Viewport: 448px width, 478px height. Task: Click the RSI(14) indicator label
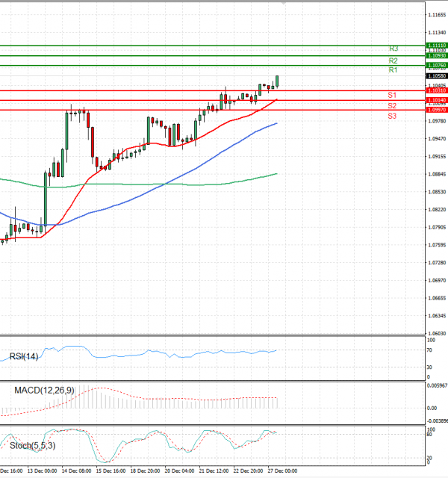(x=24, y=356)
